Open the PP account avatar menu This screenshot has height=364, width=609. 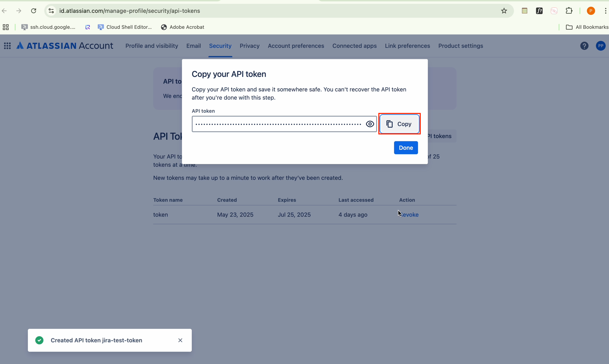(601, 46)
